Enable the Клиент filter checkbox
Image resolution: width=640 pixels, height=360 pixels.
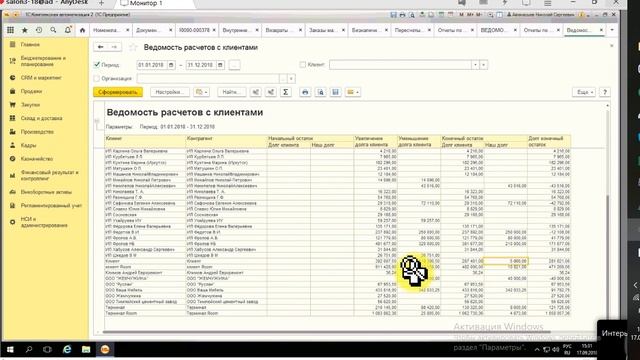point(302,64)
